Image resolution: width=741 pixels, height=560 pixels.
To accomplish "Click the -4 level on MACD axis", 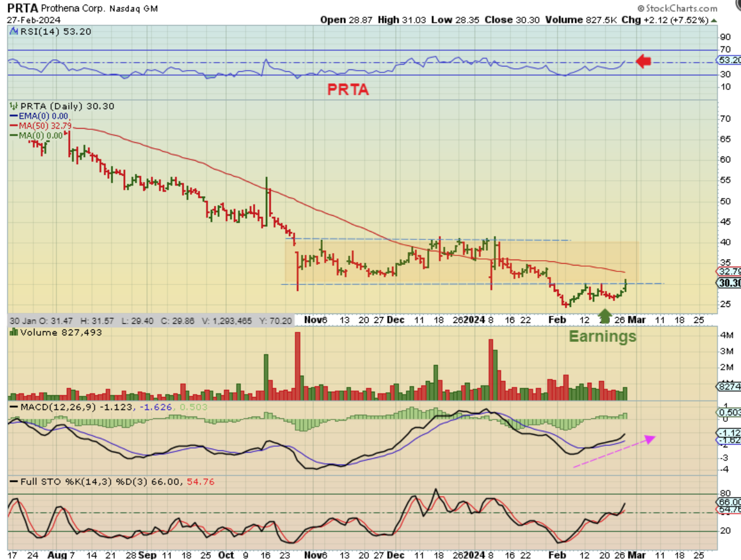I will tap(724, 469).
